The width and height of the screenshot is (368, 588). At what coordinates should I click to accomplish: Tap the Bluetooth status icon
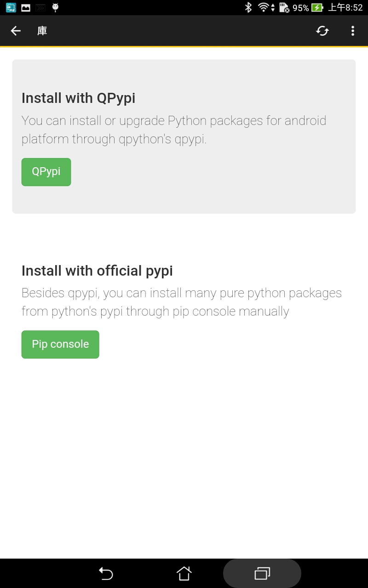(x=248, y=7)
